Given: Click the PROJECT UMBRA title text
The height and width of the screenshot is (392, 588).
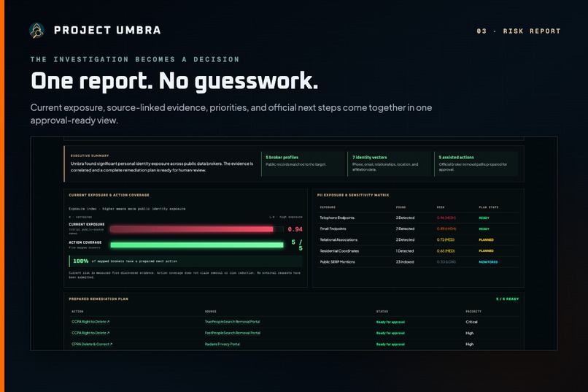Looking at the screenshot, I should click(107, 31).
